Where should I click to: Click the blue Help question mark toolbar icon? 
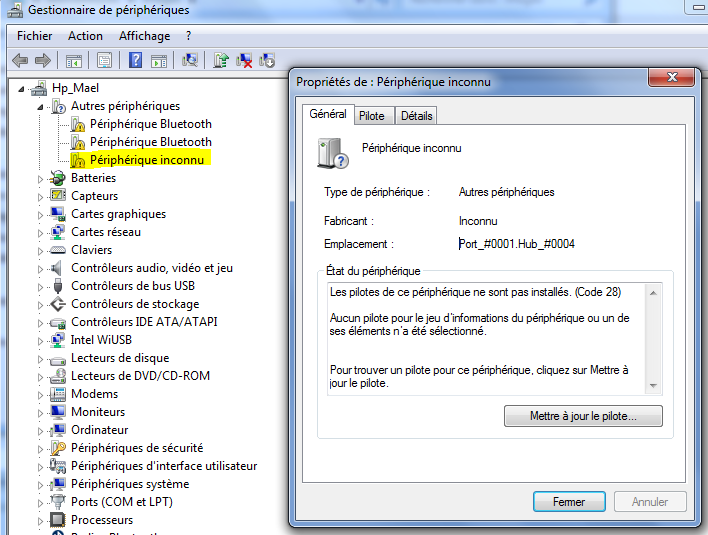point(135,60)
